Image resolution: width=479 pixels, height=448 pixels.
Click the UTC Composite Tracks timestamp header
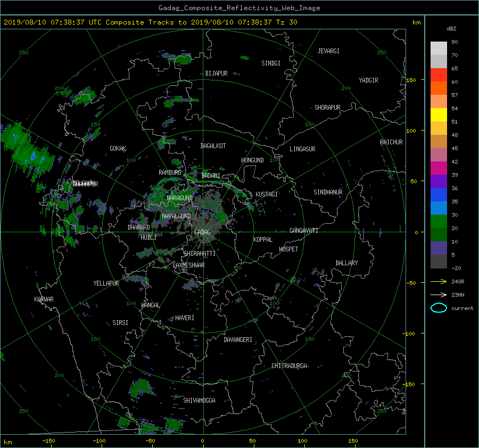click(x=150, y=22)
